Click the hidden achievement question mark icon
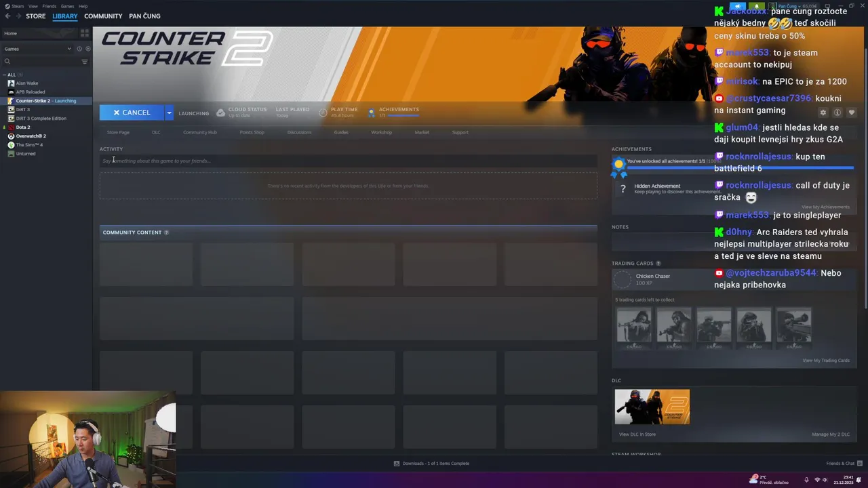 [623, 189]
